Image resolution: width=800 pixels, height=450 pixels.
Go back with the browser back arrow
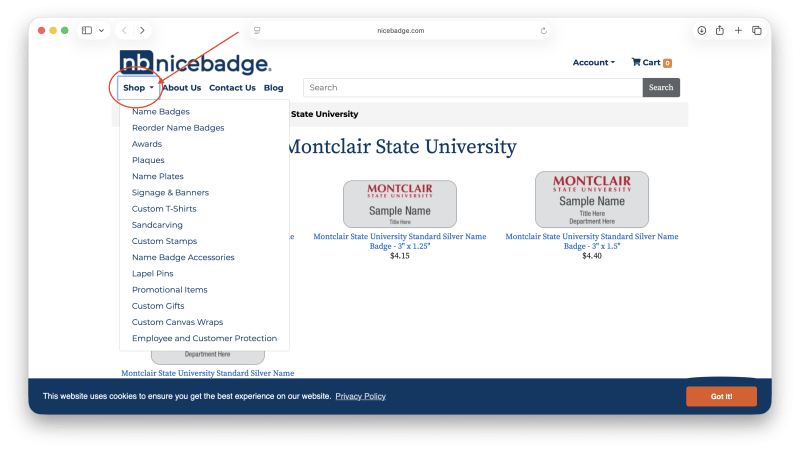[124, 31]
